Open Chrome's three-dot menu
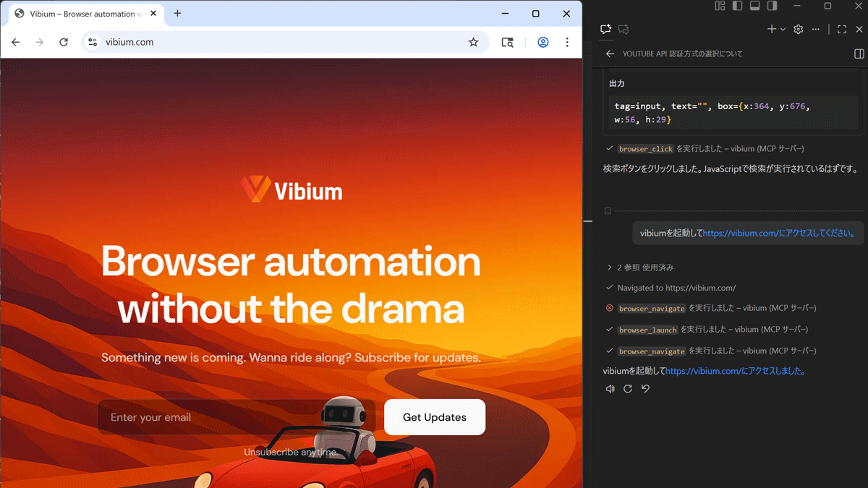The image size is (868, 488). pos(567,42)
